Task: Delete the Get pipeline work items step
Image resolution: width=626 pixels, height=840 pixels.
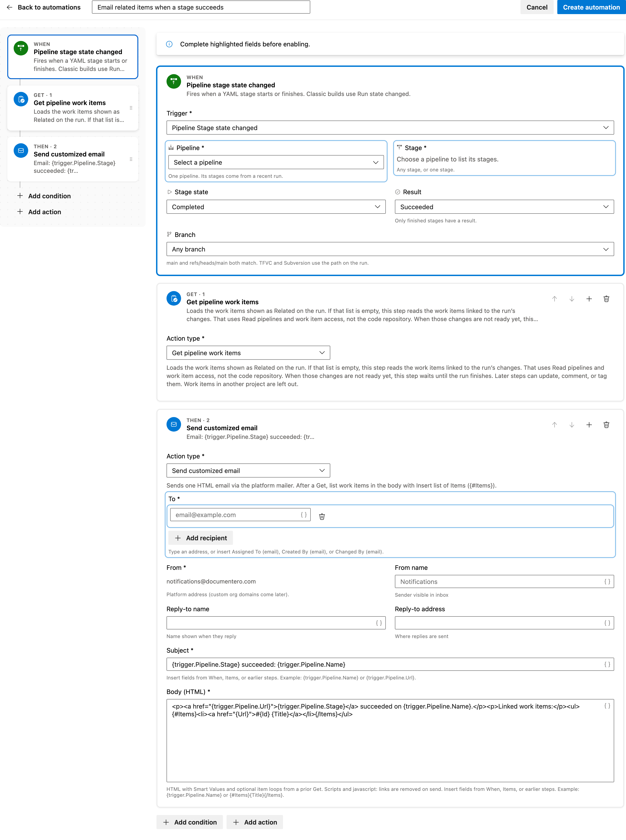Action: [x=606, y=299]
